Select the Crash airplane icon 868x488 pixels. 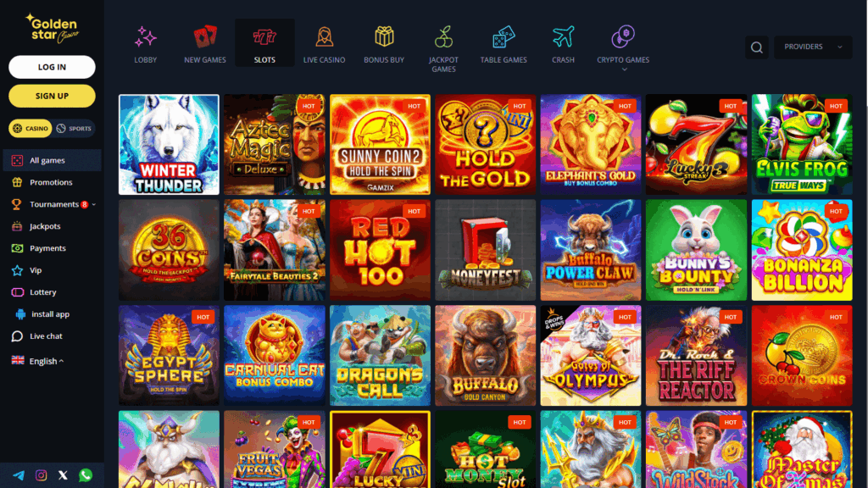tap(563, 37)
